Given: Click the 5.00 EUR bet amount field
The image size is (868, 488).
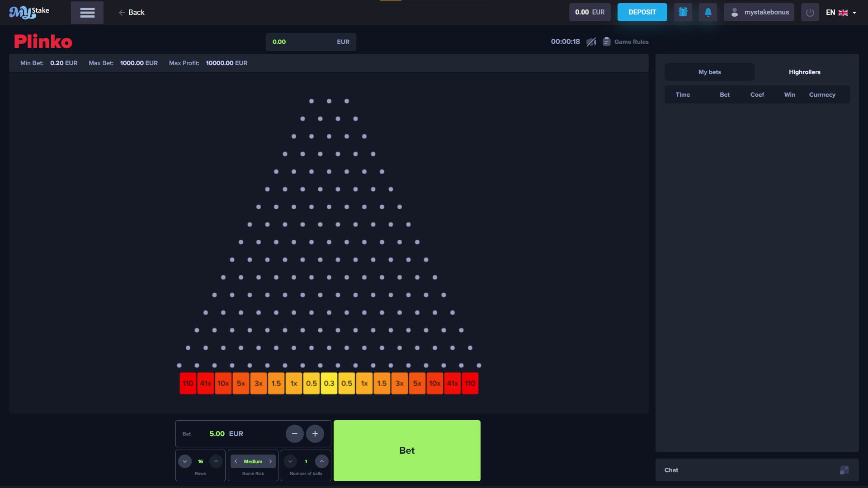Looking at the screenshot, I should (226, 434).
